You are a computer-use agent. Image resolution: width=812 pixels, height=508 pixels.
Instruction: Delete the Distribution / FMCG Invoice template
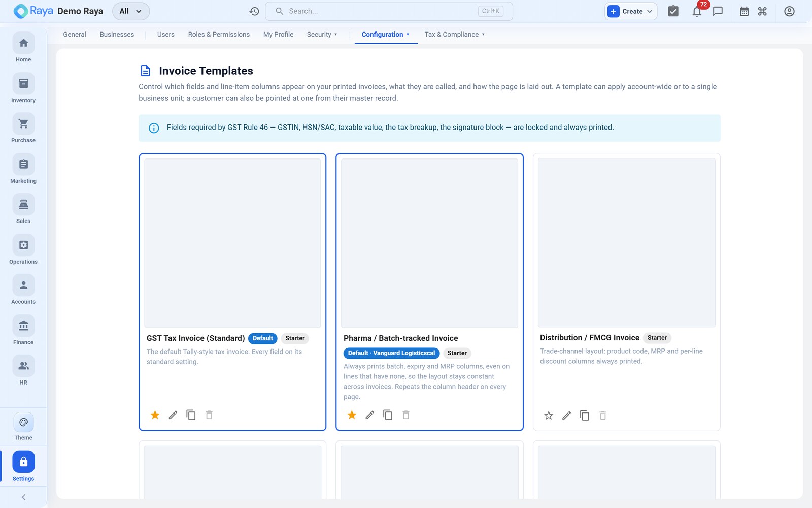(x=603, y=416)
